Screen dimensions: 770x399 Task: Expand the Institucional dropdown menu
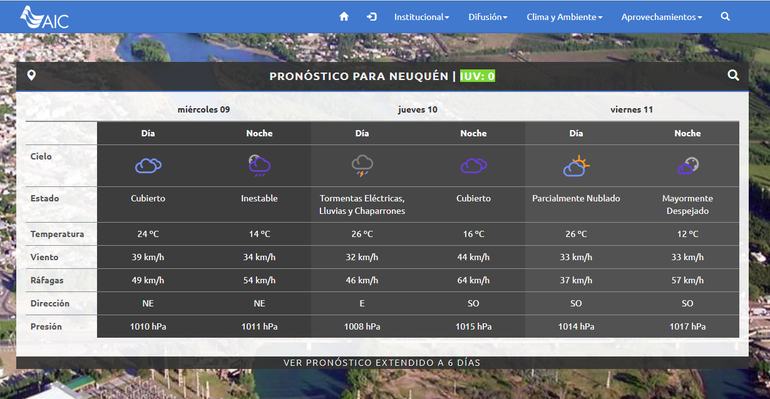[421, 17]
